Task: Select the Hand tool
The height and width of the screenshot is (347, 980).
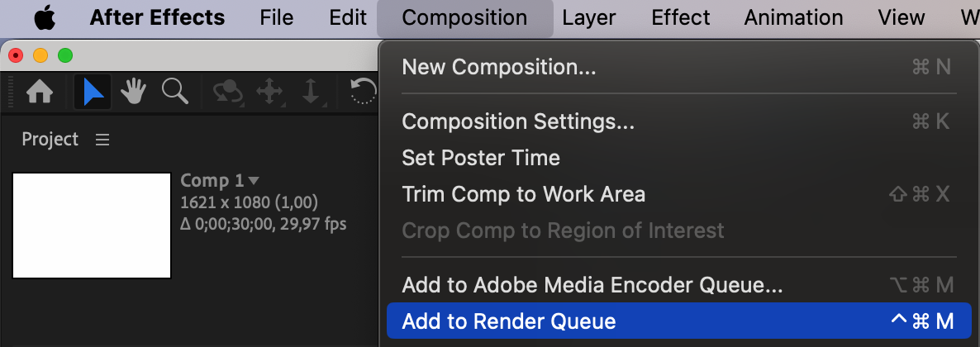Action: coord(133,92)
